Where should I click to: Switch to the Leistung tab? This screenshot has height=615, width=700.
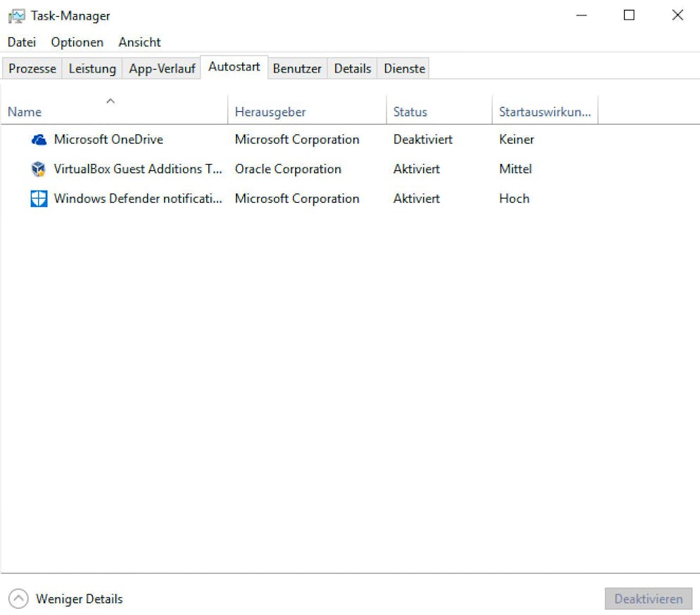click(x=92, y=69)
